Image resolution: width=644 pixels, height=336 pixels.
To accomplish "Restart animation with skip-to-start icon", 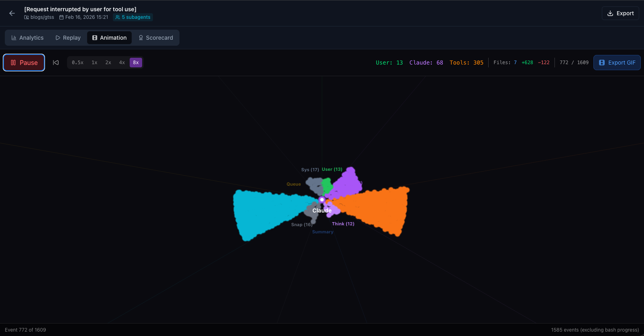I will [x=56, y=63].
